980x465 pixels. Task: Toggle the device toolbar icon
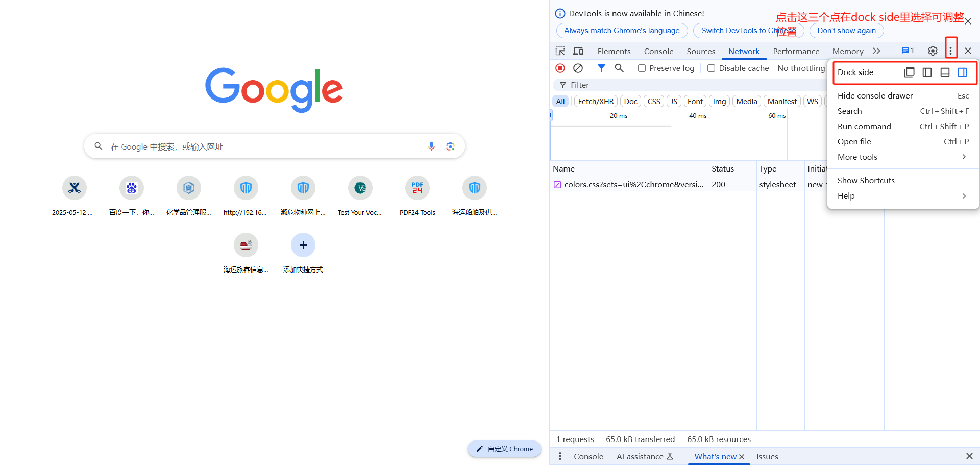[x=578, y=51]
